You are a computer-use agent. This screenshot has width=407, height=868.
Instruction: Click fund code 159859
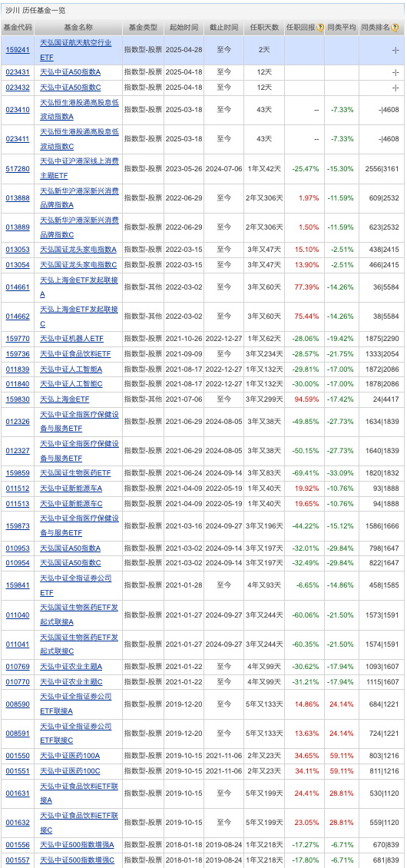click(18, 472)
